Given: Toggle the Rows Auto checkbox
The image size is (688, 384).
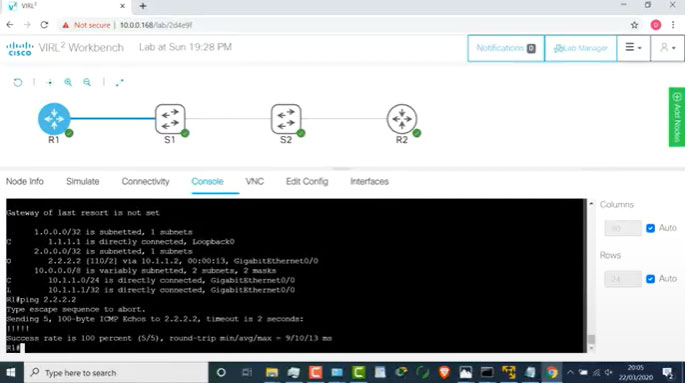Looking at the screenshot, I should point(651,279).
